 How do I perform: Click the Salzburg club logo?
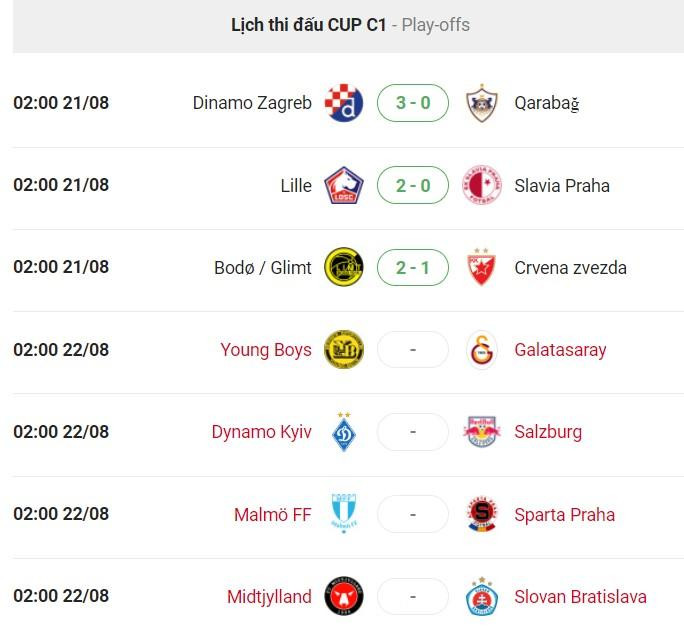click(x=482, y=432)
